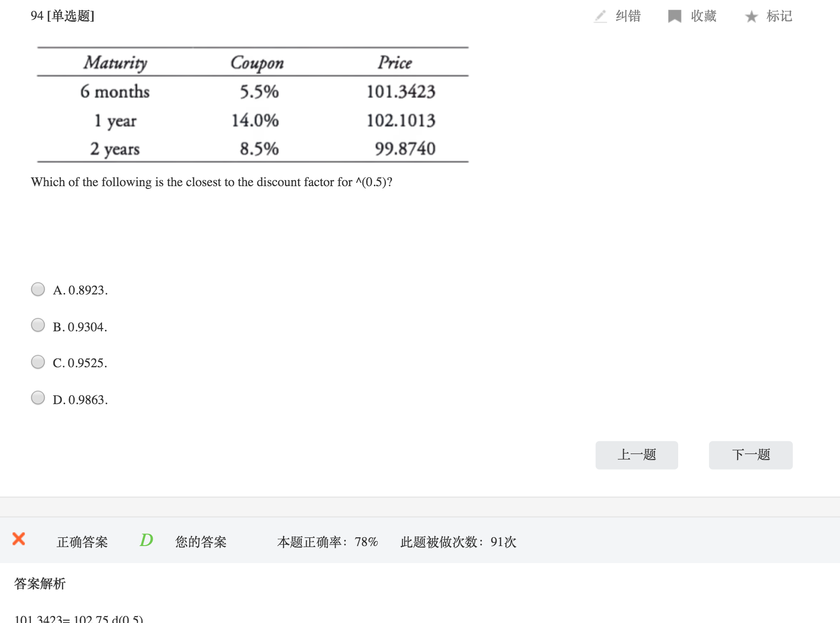
Task: Click the pencil icon beside 纠错
Action: [600, 16]
